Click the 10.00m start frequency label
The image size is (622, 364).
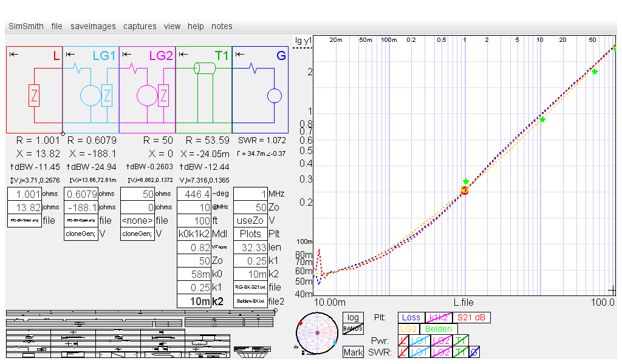click(330, 303)
